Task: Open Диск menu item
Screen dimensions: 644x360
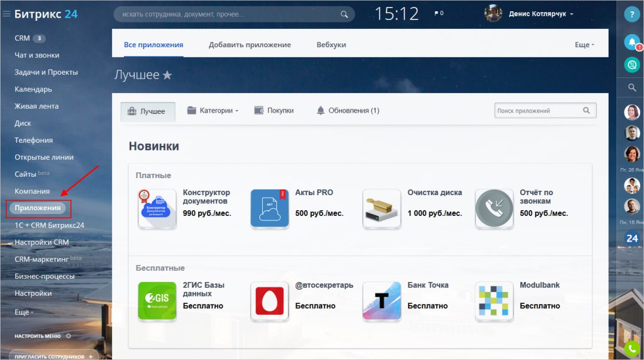Action: (x=23, y=123)
